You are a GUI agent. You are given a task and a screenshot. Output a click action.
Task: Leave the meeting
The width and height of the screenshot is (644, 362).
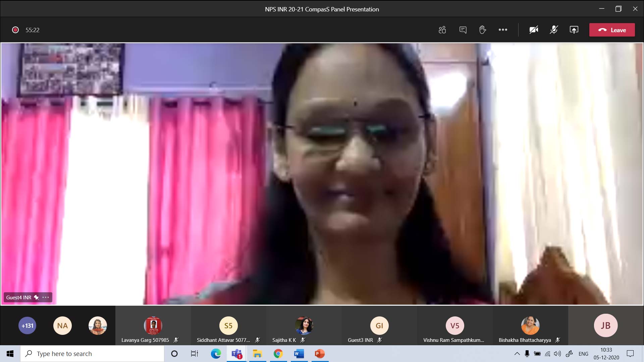tap(612, 30)
